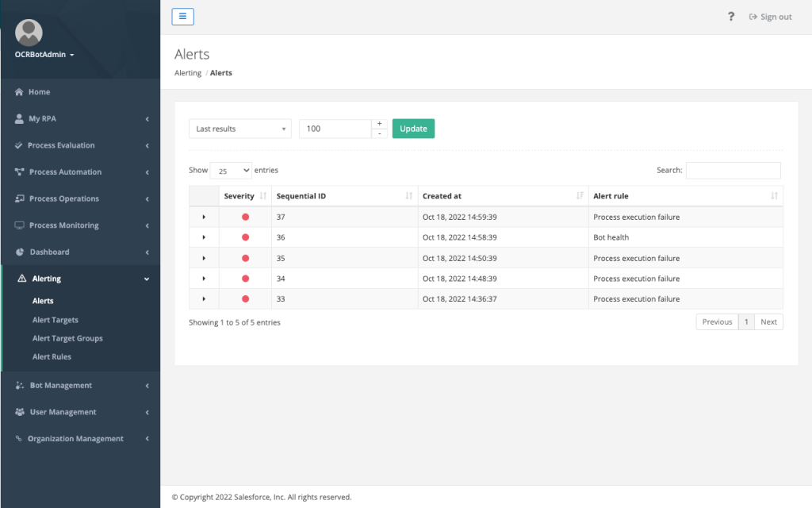Image resolution: width=812 pixels, height=508 pixels.
Task: Click red severity dot for alert 35
Action: (246, 258)
